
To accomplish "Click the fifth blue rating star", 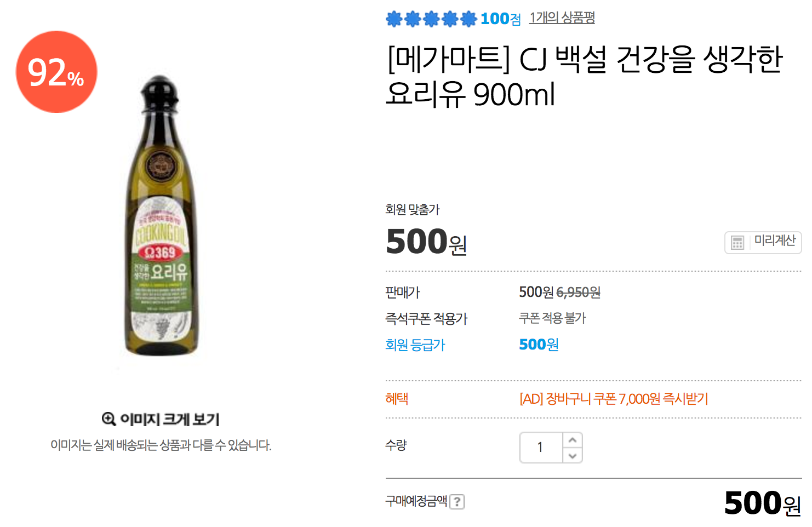I will (x=468, y=19).
